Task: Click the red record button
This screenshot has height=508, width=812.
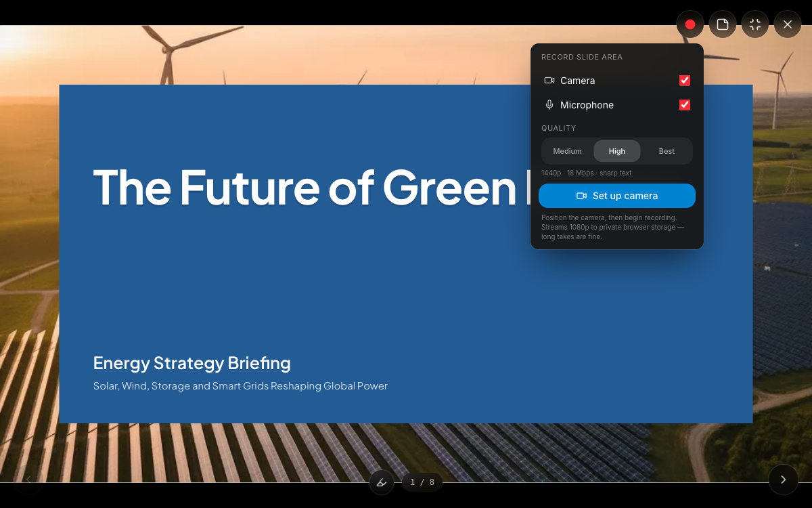Action: (x=690, y=24)
